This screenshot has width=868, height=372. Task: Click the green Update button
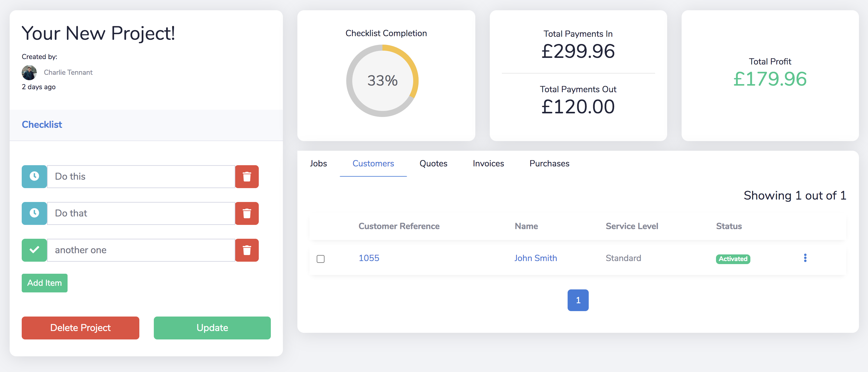point(212,328)
